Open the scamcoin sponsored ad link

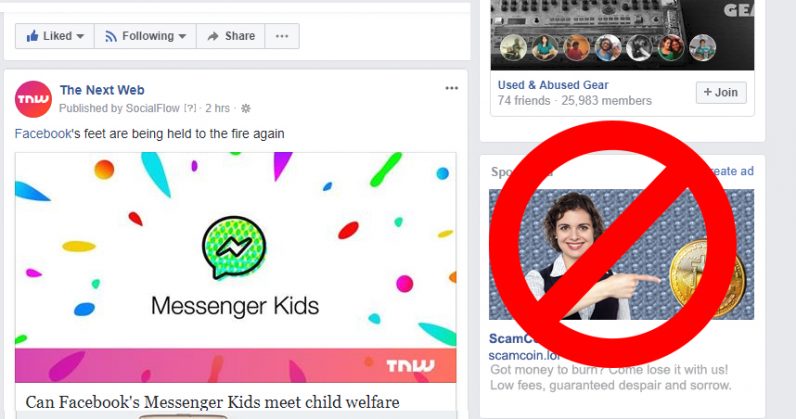516,355
